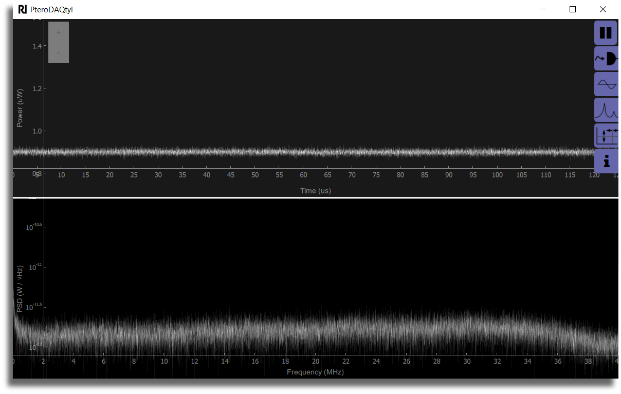Viewport: 621px width, 394px height.
Task: Click the Time (us) axis label
Action: 315,191
